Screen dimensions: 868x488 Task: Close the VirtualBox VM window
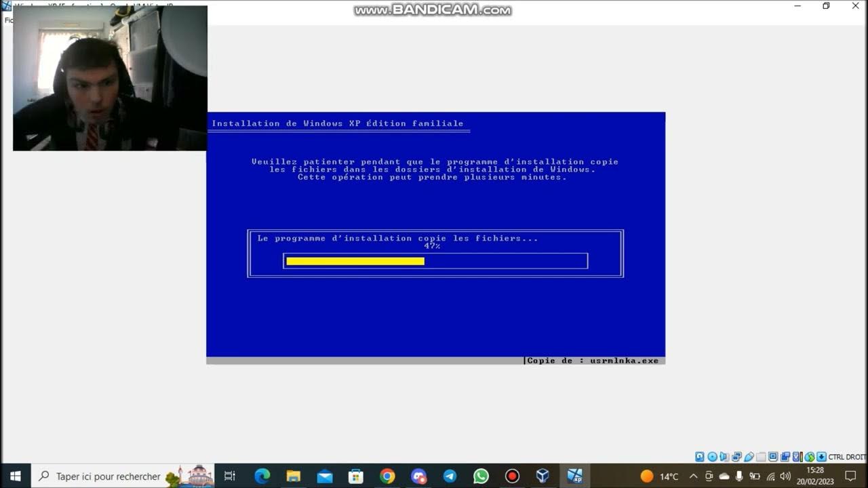click(x=855, y=6)
